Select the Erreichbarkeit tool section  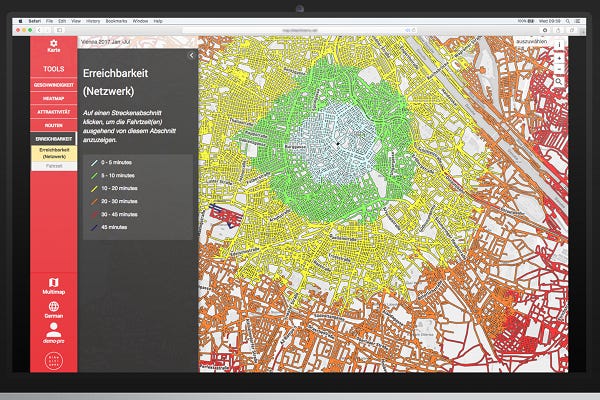[54, 139]
